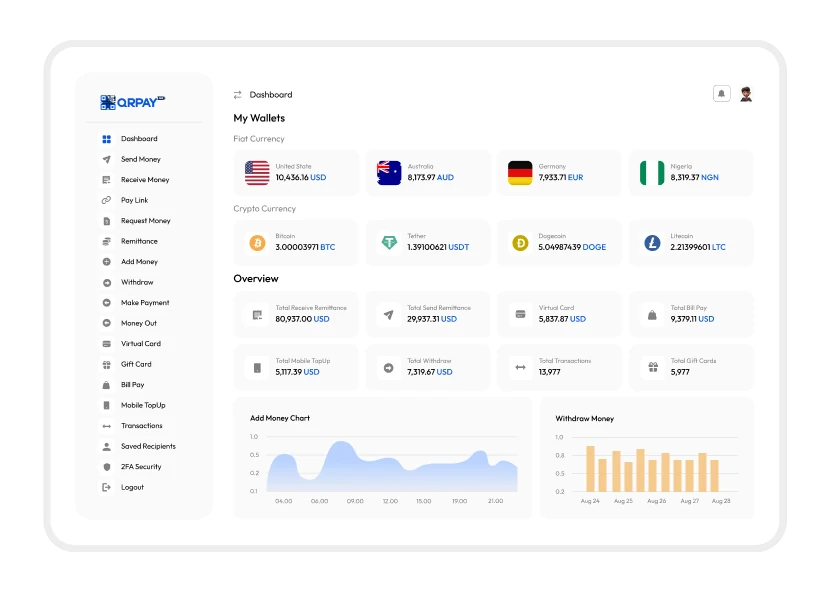Toggle sidebar with arrows icon beside Dashboard
This screenshot has width=830, height=592.
pyautogui.click(x=238, y=95)
